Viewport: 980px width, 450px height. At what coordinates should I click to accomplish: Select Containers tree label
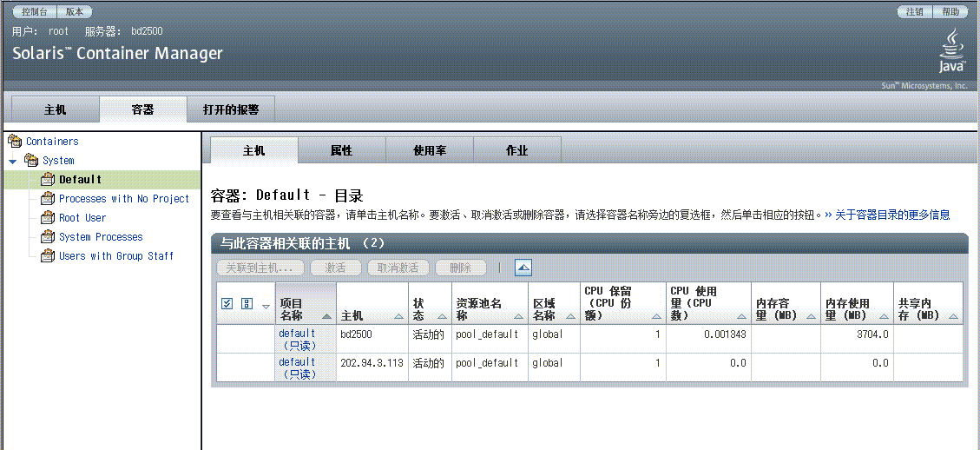(x=52, y=142)
